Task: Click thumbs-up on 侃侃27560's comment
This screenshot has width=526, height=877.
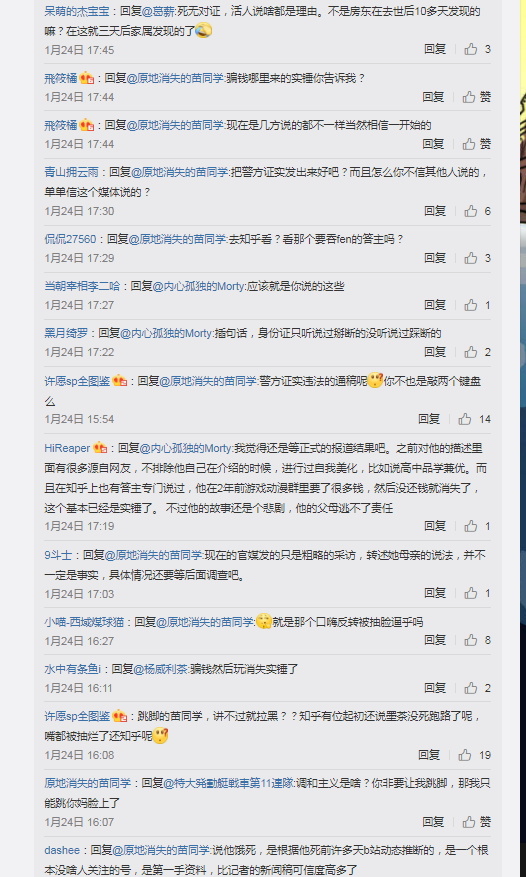Action: 471,258
